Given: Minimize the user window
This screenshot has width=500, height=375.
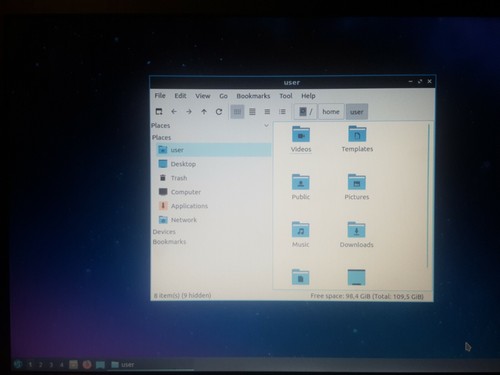Looking at the screenshot, I should (410, 81).
